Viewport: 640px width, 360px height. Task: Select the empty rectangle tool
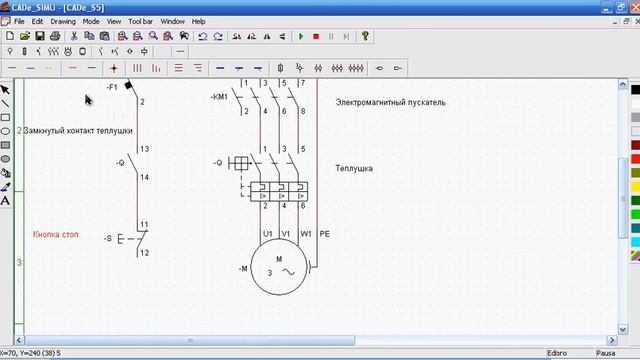click(x=5, y=118)
